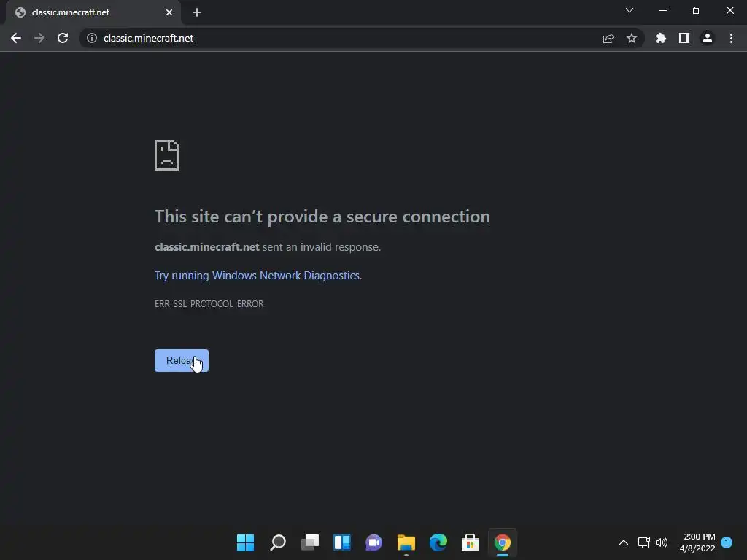The image size is (747, 560).
Task: Select the classic.minecraft.net tab
Action: pos(93,12)
